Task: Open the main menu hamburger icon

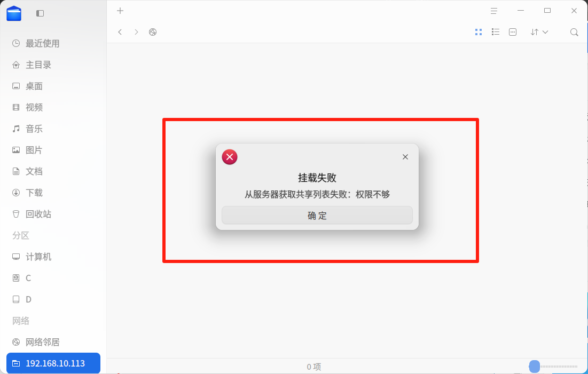Action: 494,11
